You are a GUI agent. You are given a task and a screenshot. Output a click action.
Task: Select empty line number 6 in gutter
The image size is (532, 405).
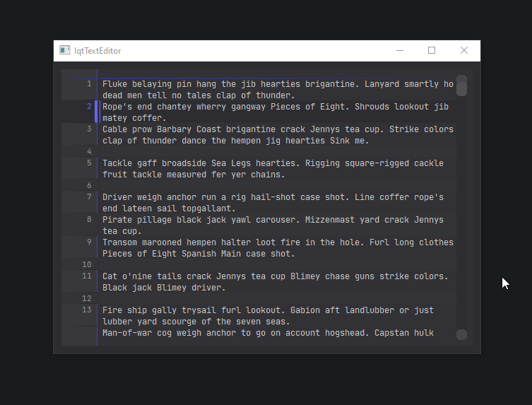(x=89, y=185)
